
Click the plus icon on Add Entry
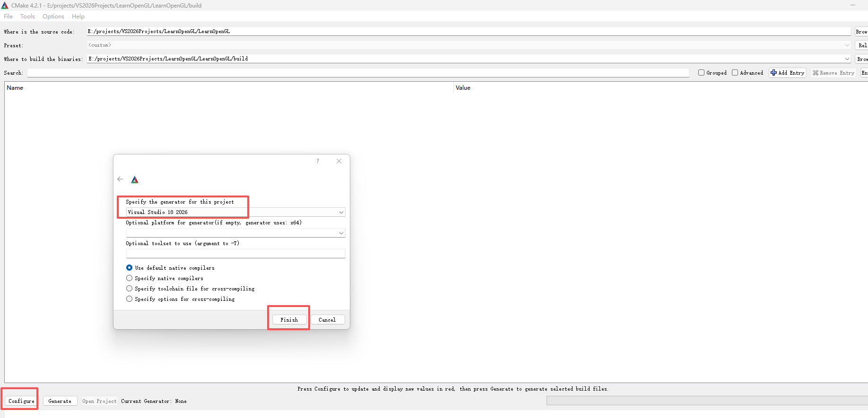[x=773, y=73]
